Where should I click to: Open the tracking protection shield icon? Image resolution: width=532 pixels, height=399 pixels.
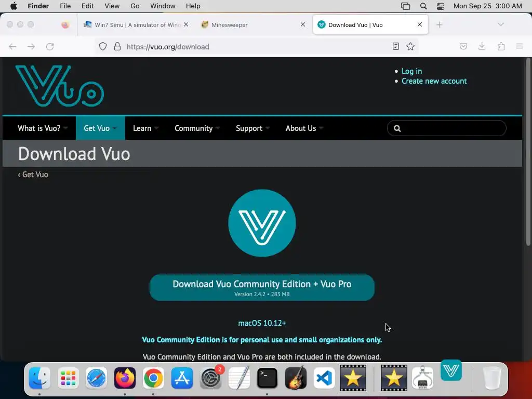[x=103, y=46]
